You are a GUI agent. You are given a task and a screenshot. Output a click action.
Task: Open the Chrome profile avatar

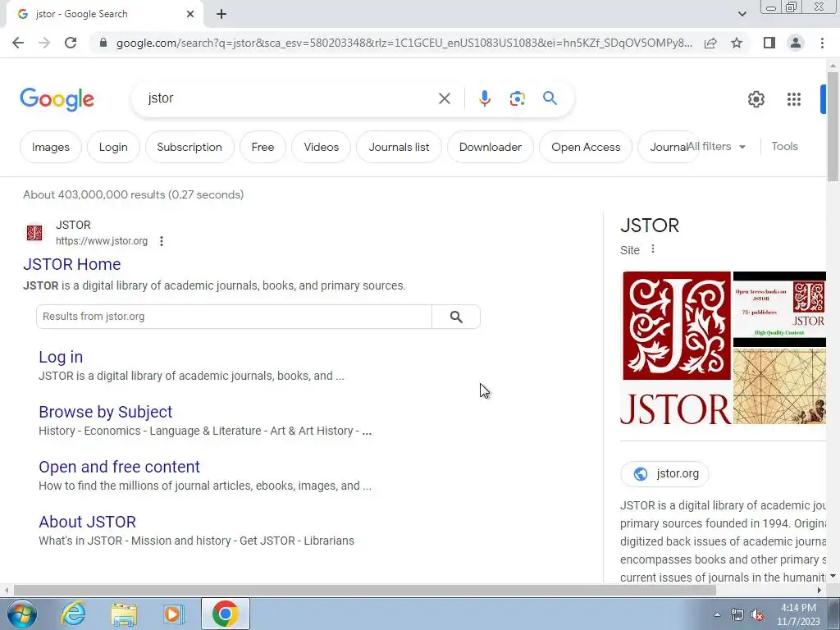click(796, 43)
